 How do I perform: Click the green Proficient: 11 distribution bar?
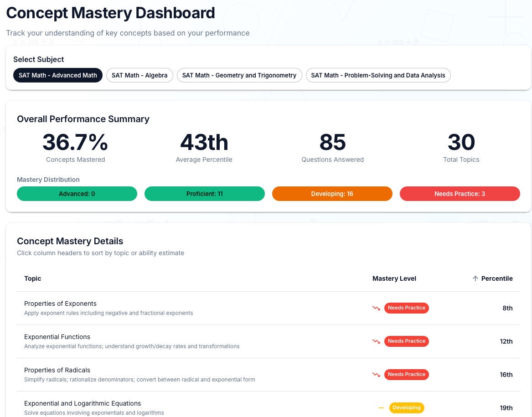(205, 194)
